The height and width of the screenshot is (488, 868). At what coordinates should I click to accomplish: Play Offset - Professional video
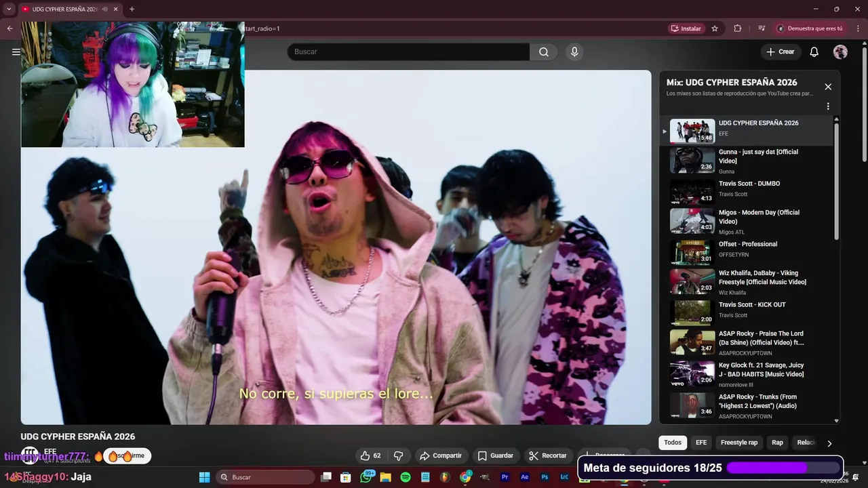tap(746, 251)
